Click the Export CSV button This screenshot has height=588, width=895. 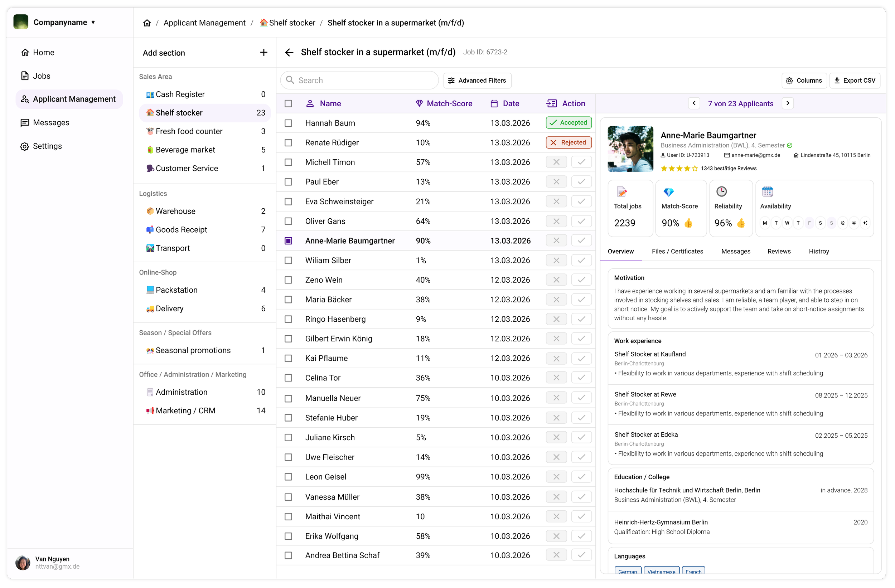pyautogui.click(x=855, y=81)
